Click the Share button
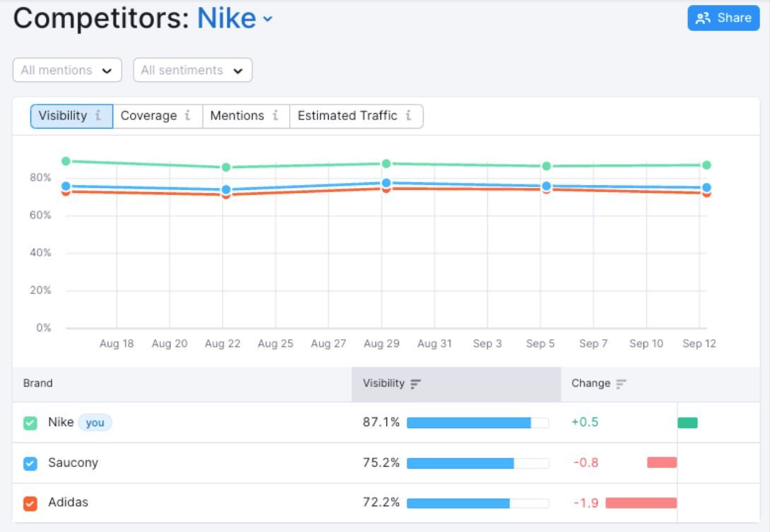The height and width of the screenshot is (532, 770). tap(723, 18)
